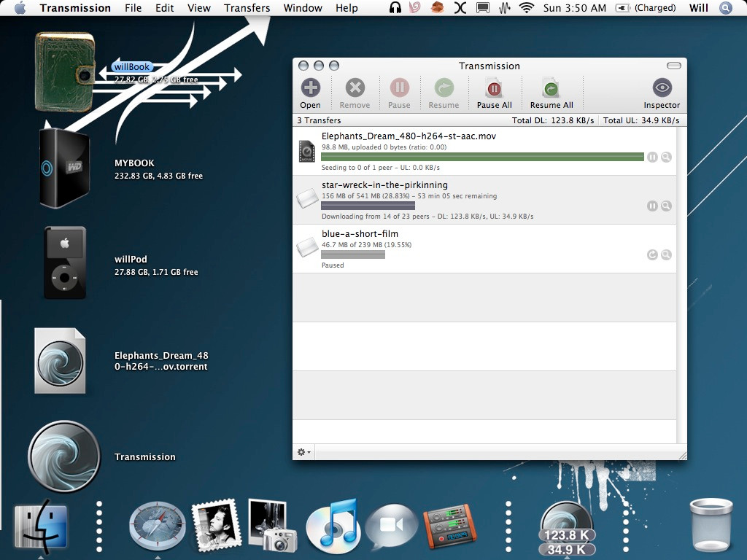Pause seeding of Elephants_Dream transfer

[x=652, y=157]
